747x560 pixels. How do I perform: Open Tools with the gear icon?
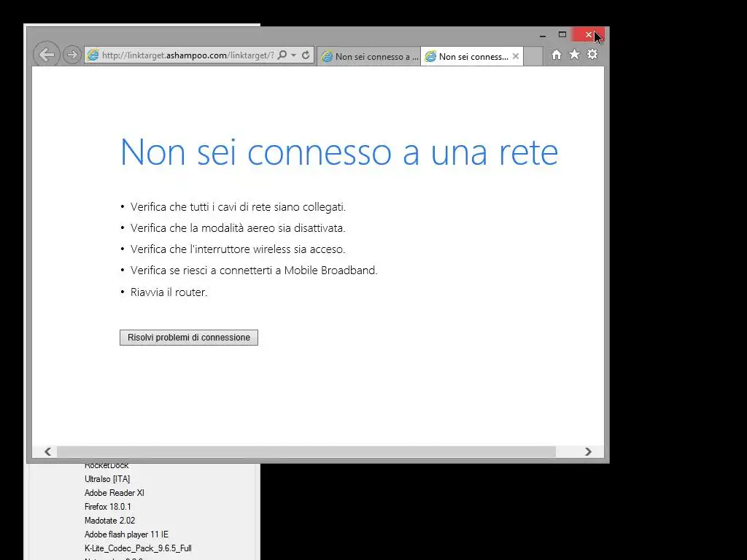(592, 54)
